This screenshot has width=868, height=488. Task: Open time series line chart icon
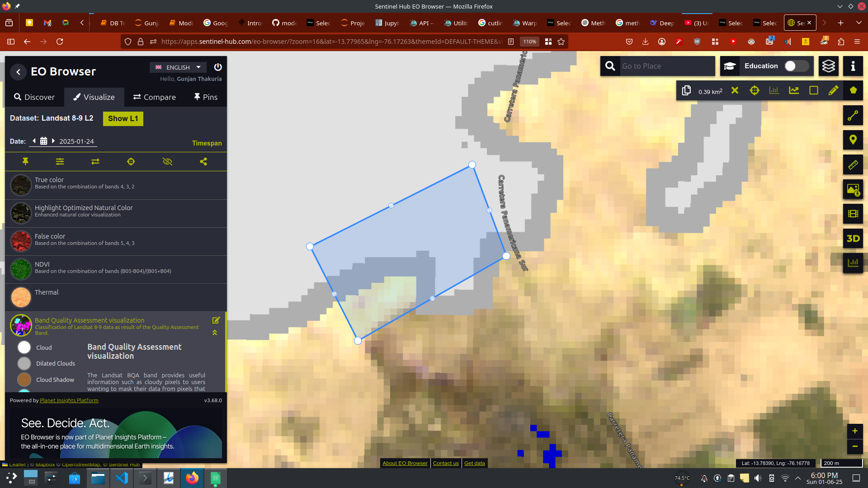794,90
